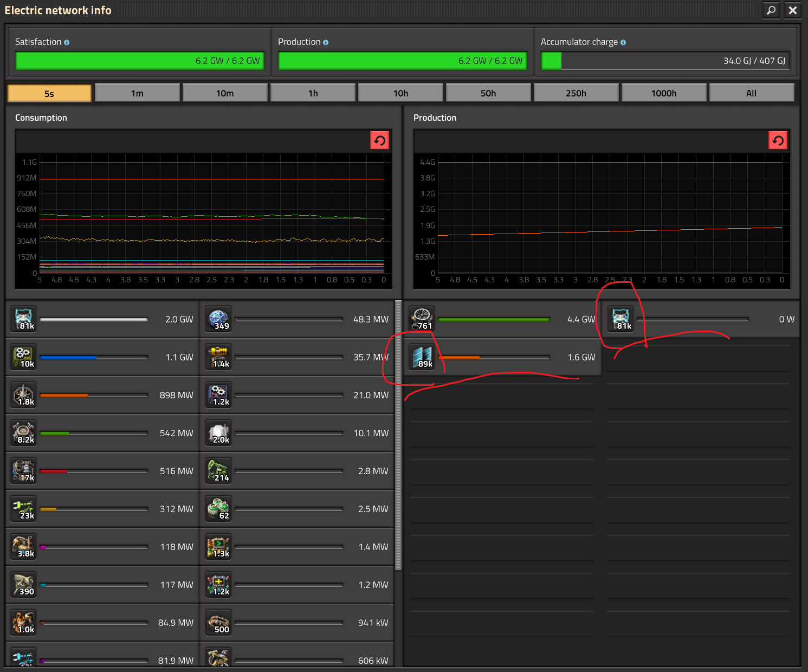This screenshot has width=808, height=672.
Task: Click the 0 W production value
Action: coord(787,319)
